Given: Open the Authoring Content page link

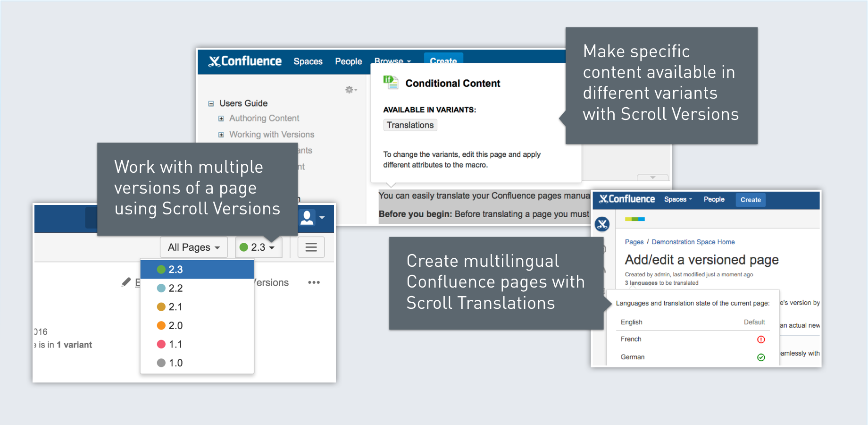Looking at the screenshot, I should pyautogui.click(x=264, y=118).
